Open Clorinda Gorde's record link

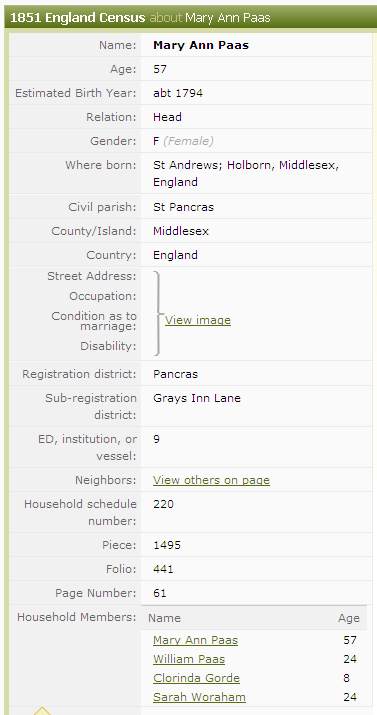point(196,678)
